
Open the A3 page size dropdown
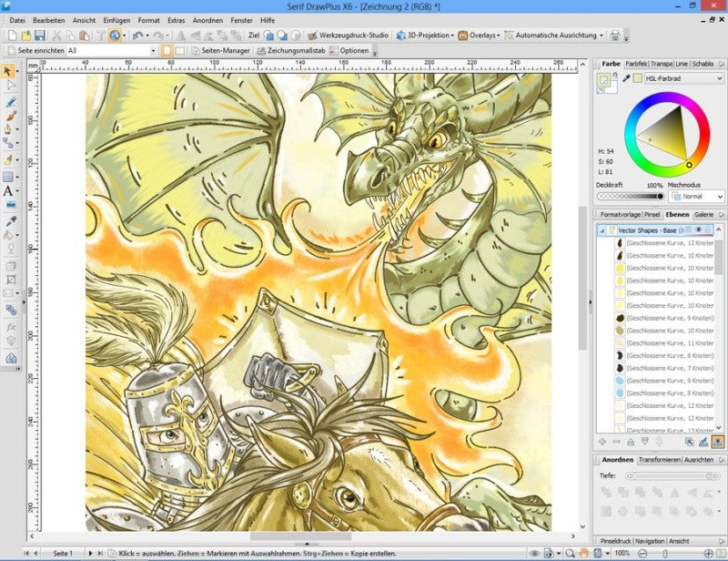[153, 51]
